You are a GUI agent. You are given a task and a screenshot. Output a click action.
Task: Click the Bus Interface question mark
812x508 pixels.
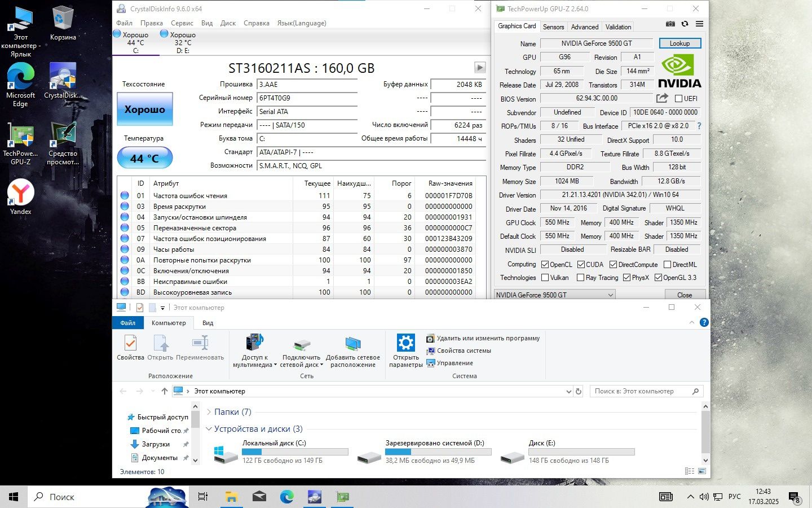(x=699, y=126)
